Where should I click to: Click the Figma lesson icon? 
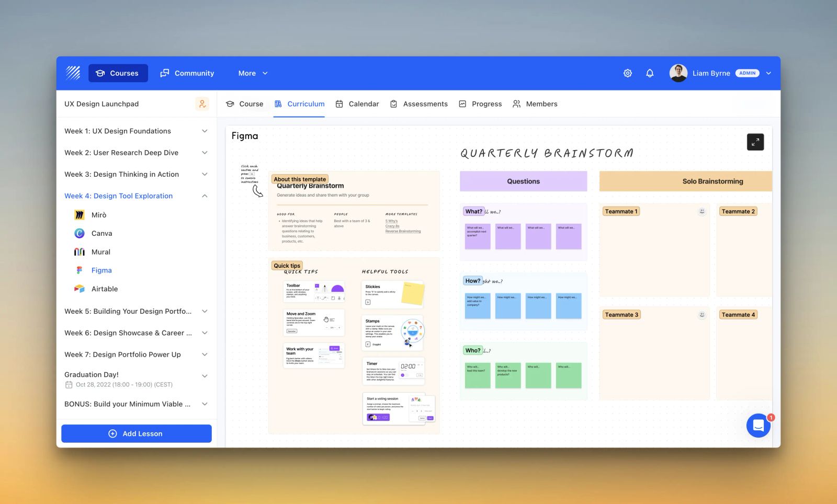tap(80, 270)
